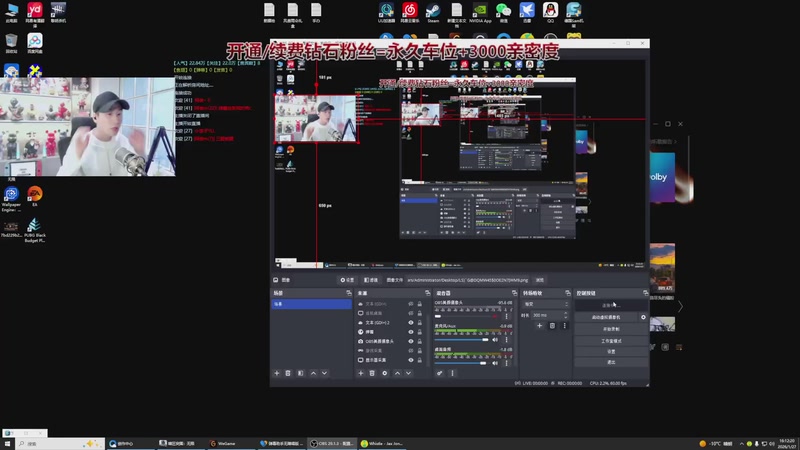This screenshot has height=450, width=800.
Task: Move the scene down with the arrow icon
Action: 324,373
